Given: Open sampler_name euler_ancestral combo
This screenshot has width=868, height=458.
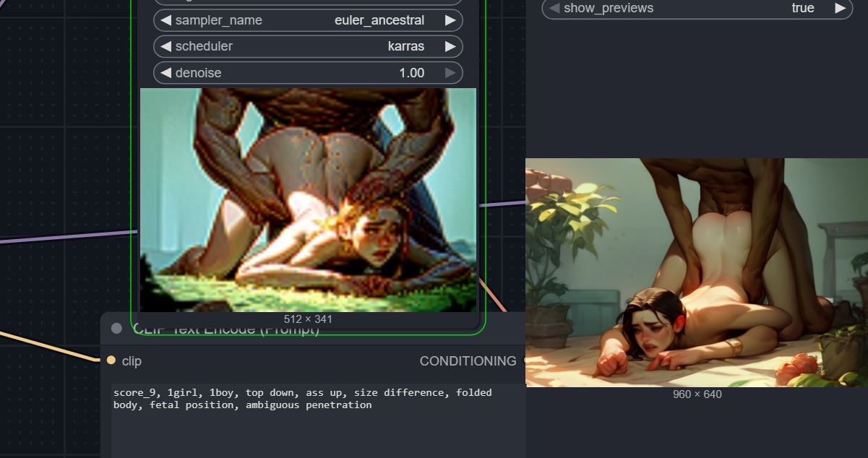Looking at the screenshot, I should (x=308, y=20).
